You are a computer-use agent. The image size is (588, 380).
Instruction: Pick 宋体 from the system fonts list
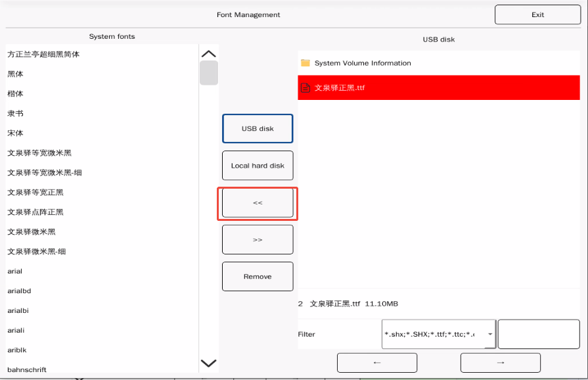coord(16,133)
